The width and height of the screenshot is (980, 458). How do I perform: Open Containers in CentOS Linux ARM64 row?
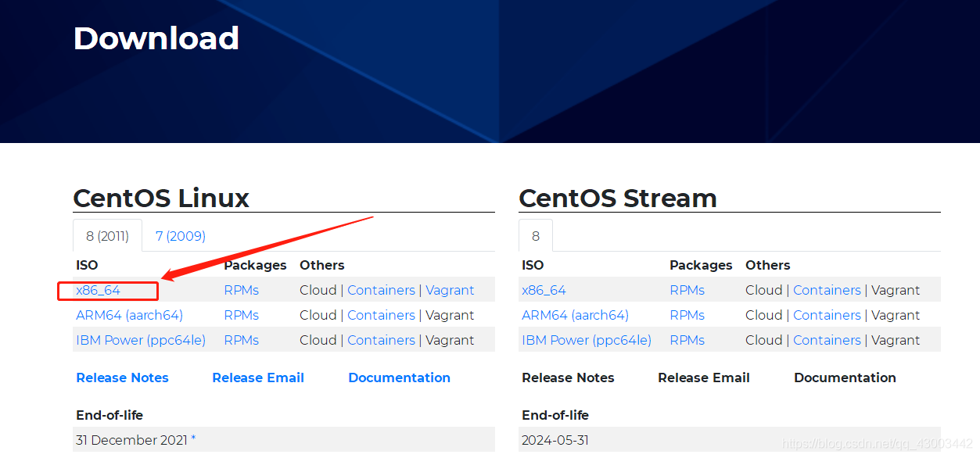(x=381, y=315)
